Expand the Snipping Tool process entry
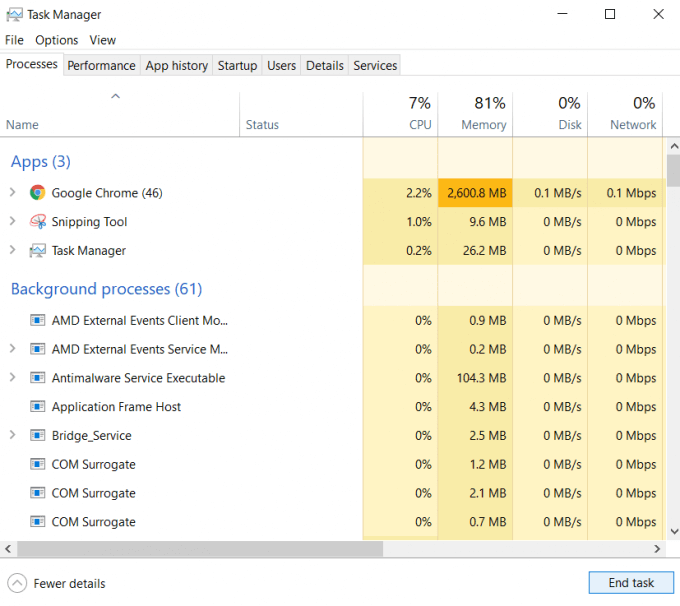The height and width of the screenshot is (606, 680). coord(12,222)
